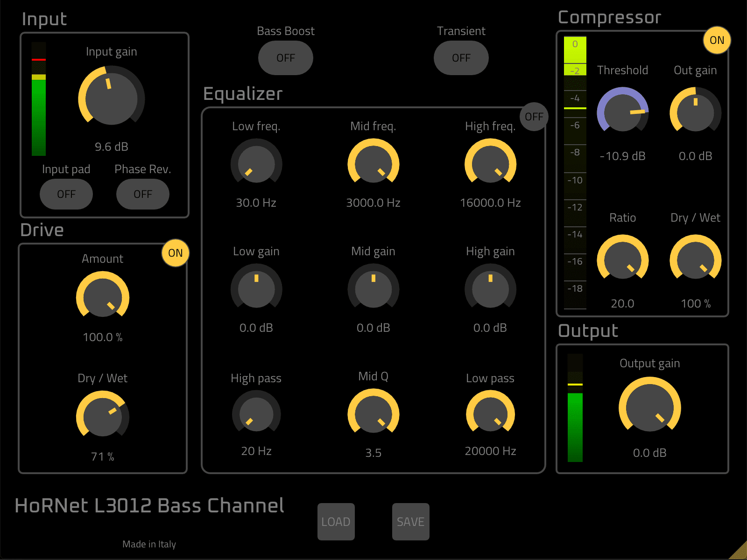
Task: Click the 71 % drive dry/wet value
Action: tap(103, 457)
